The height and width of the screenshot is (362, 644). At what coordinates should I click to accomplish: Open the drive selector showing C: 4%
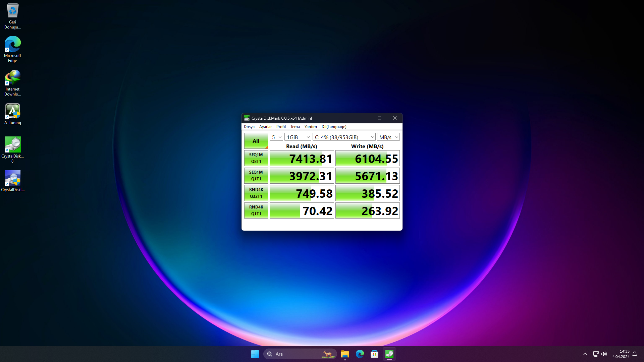click(x=344, y=137)
